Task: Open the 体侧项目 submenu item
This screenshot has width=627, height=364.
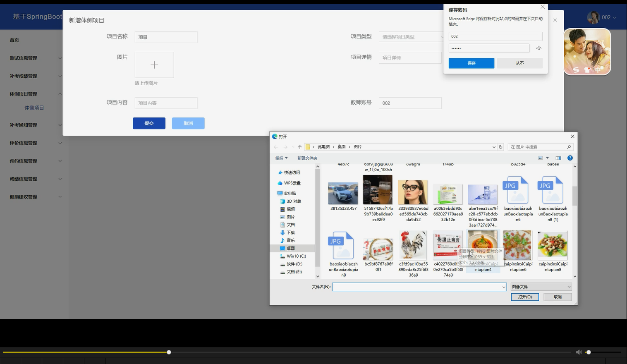Action: pos(34,108)
